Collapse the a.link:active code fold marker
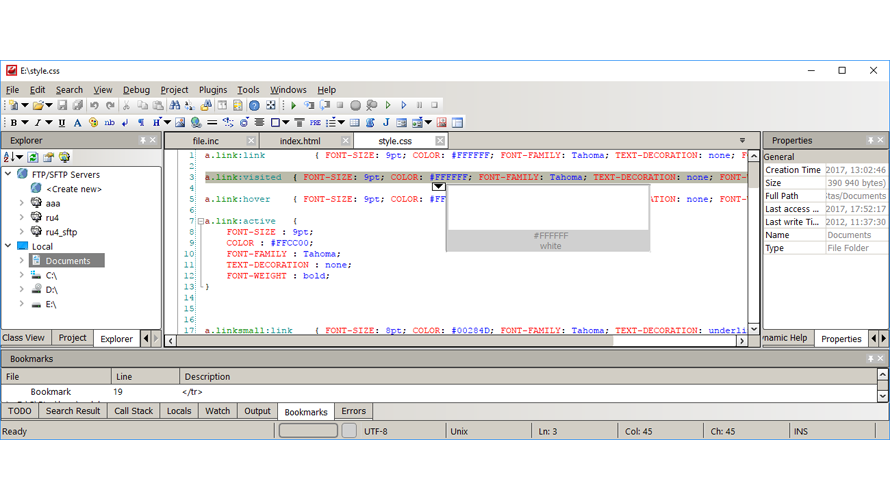The image size is (890, 500). (200, 221)
